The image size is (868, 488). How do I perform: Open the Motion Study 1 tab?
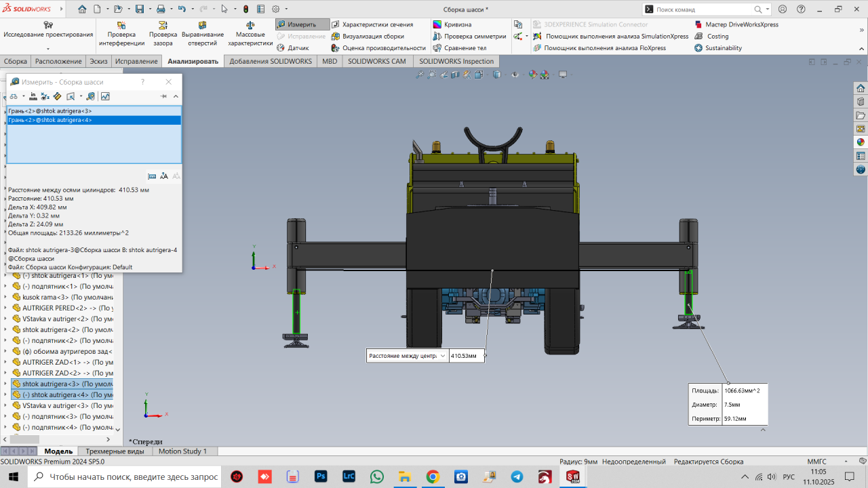(182, 451)
